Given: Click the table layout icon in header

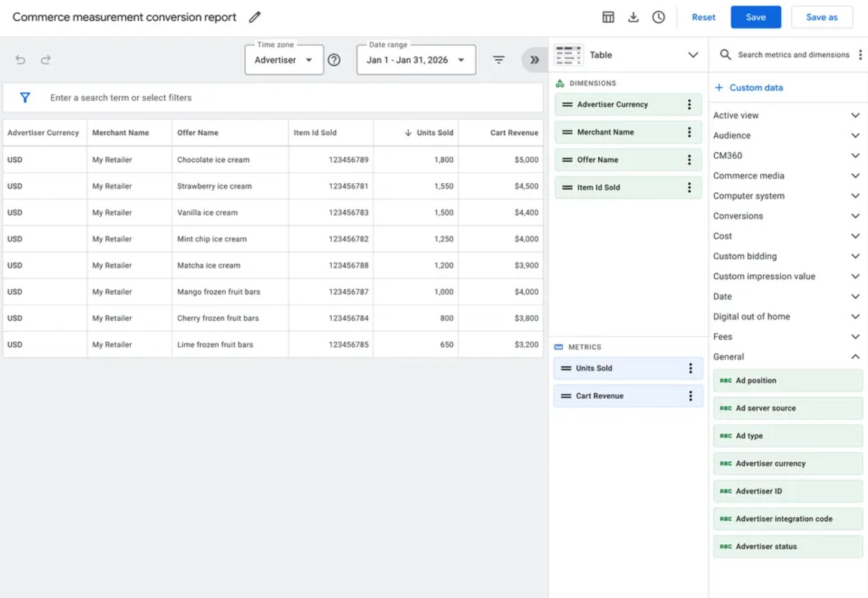Looking at the screenshot, I should (x=608, y=17).
